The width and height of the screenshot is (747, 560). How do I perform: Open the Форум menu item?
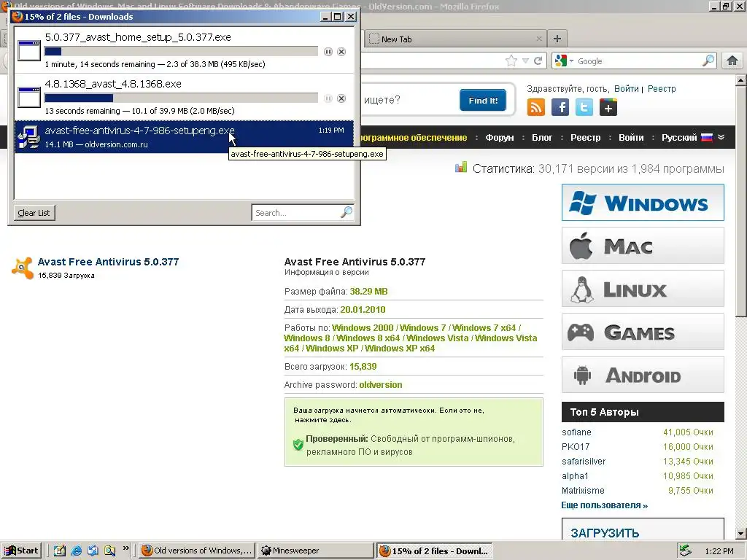click(499, 138)
